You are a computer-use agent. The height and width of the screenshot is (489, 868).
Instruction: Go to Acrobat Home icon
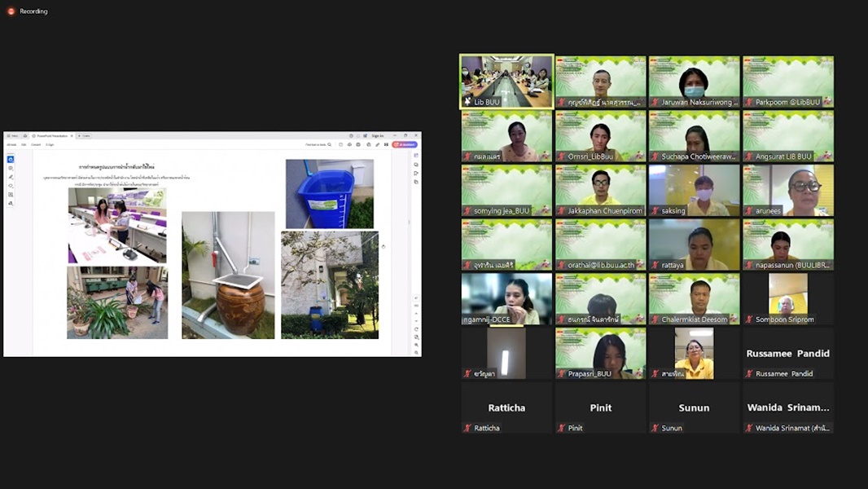[25, 135]
